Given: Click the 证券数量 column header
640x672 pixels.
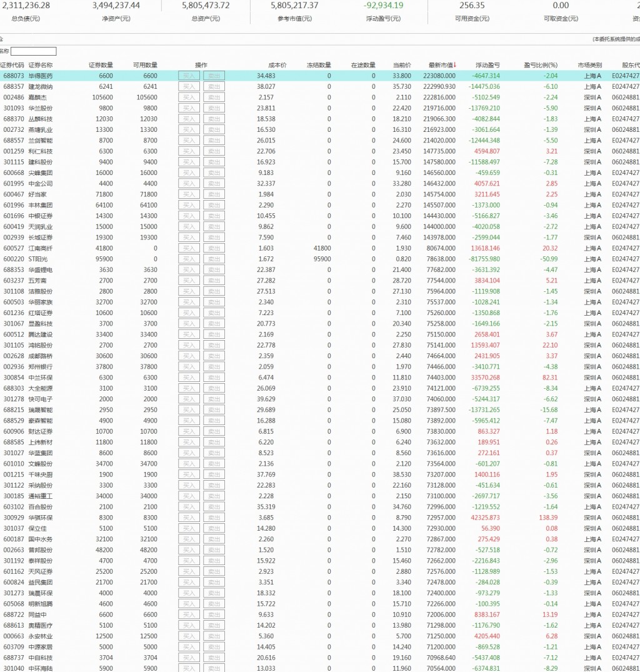Looking at the screenshot, I should click(x=101, y=65).
